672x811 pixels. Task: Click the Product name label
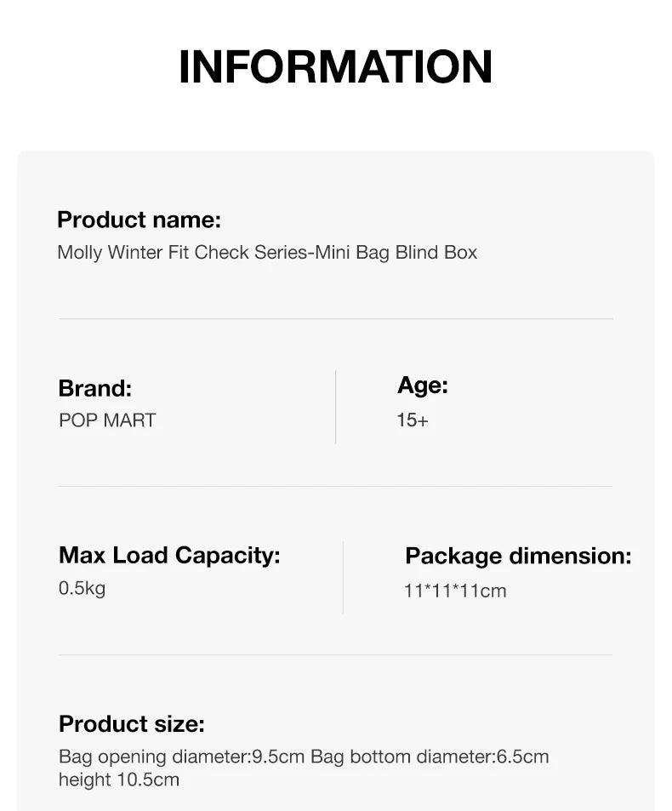(139, 220)
